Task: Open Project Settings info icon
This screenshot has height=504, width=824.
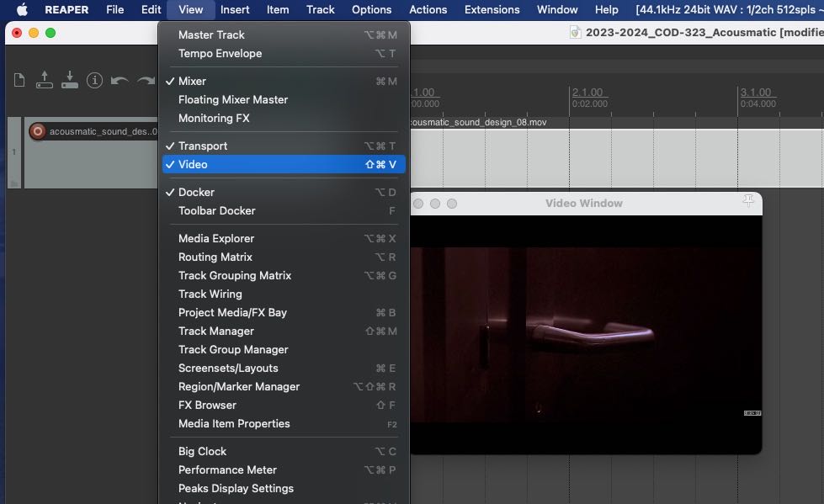Action: pos(95,81)
